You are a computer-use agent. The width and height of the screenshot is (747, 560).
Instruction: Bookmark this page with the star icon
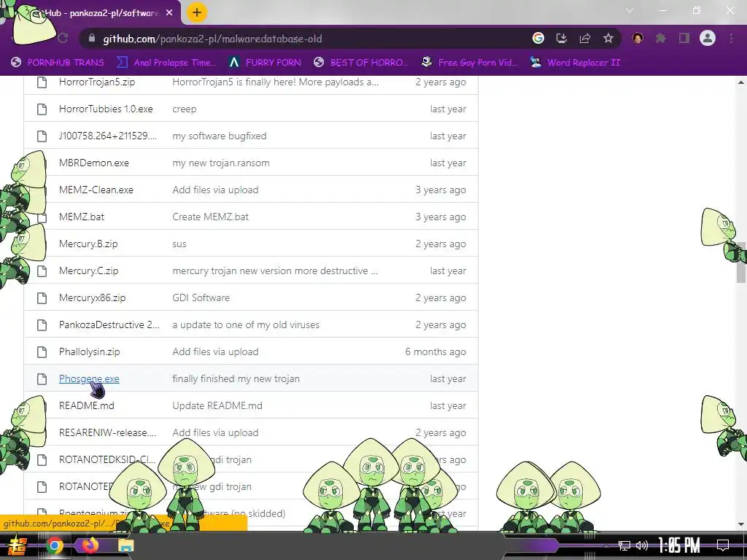pos(608,38)
